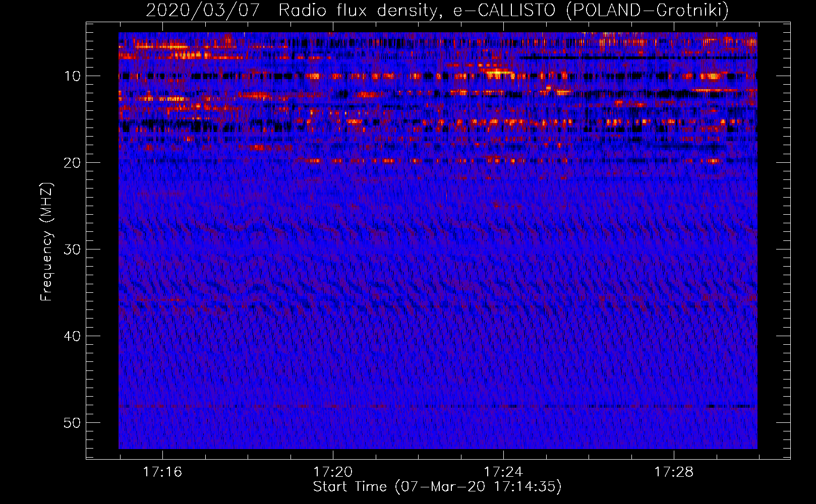Click the 'Start Time (07-Mar-20 17:14:35)' axis label
Screen dimensions: 816x504
[x=437, y=487]
